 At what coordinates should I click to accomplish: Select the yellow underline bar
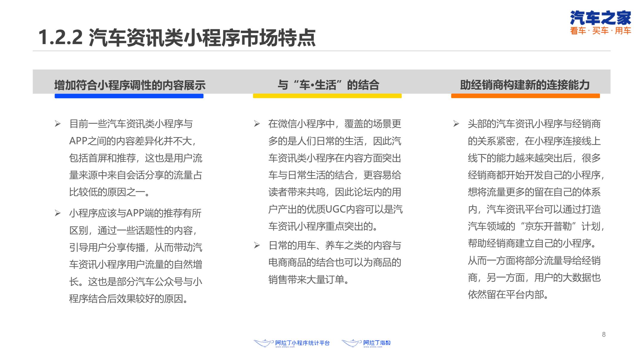(327, 96)
